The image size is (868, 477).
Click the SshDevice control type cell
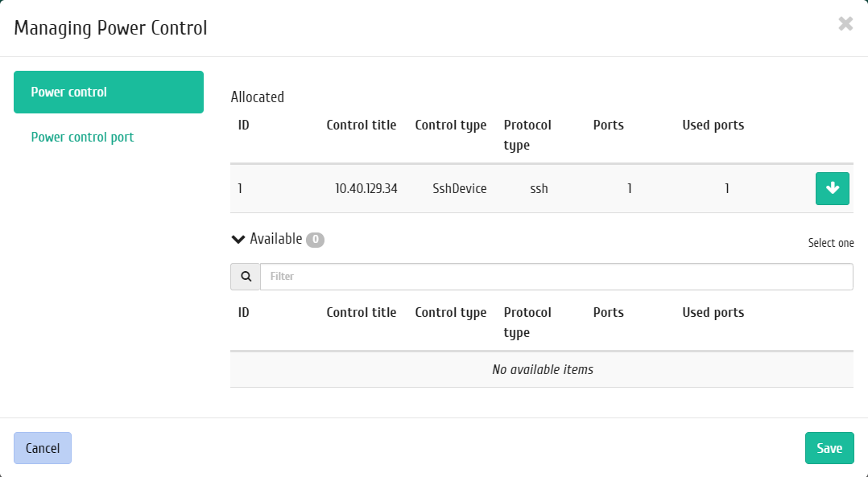[x=460, y=188]
